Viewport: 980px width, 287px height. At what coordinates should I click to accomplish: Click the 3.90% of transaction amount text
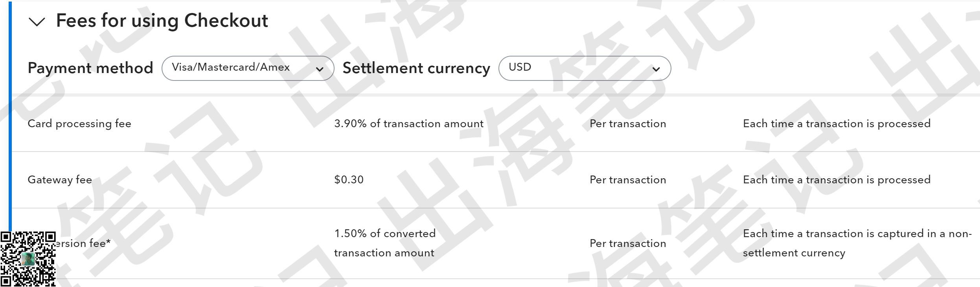[x=409, y=124]
